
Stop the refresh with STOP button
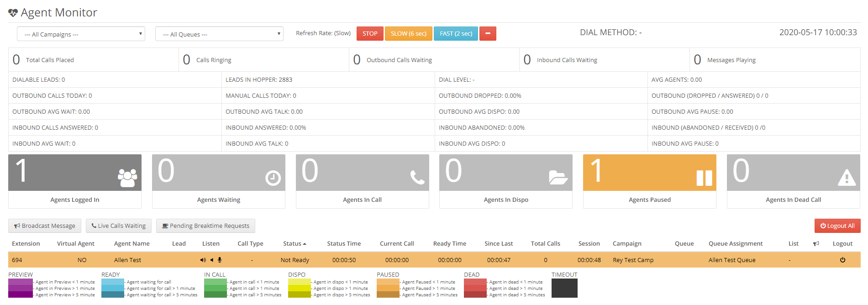(370, 33)
